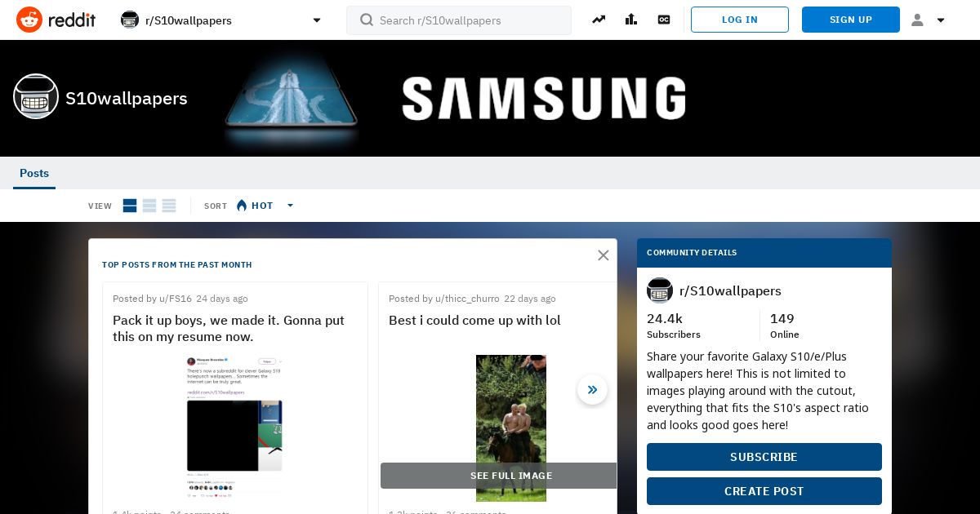Click the SUBSCRIBE button

tap(764, 457)
